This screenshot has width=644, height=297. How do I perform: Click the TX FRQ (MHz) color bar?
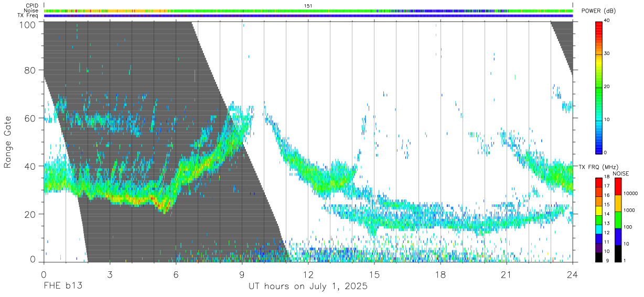coord(599,219)
